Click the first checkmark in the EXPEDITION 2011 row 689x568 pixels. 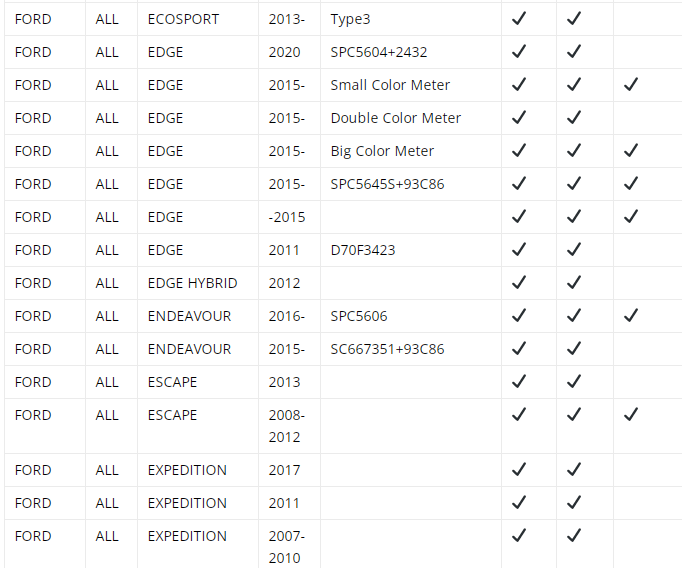click(519, 502)
